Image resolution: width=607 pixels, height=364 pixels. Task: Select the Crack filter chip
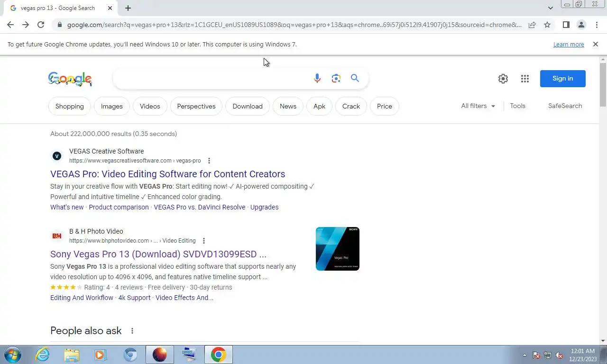(351, 106)
